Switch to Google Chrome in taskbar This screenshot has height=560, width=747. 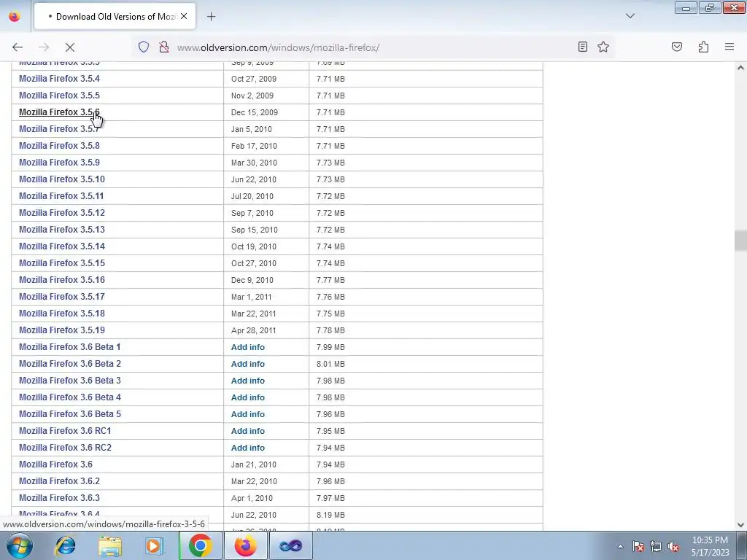200,545
